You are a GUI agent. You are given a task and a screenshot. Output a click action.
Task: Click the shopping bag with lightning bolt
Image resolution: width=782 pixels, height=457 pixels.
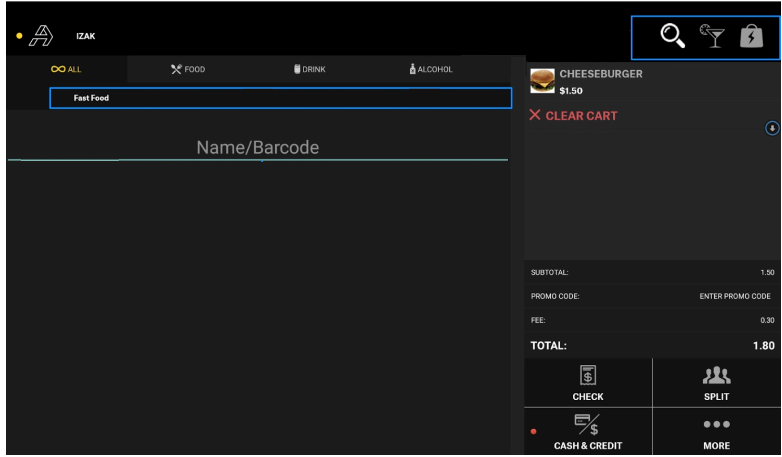(750, 37)
